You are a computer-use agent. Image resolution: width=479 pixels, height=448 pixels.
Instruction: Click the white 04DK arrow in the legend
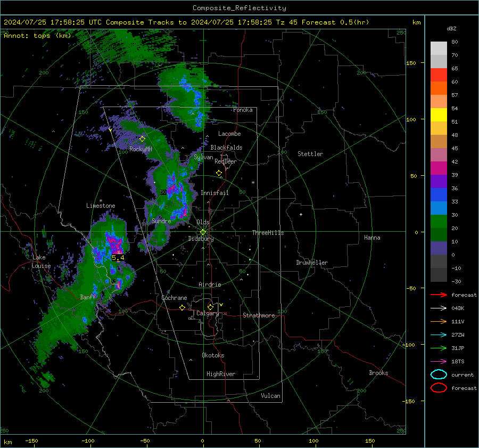click(x=439, y=308)
